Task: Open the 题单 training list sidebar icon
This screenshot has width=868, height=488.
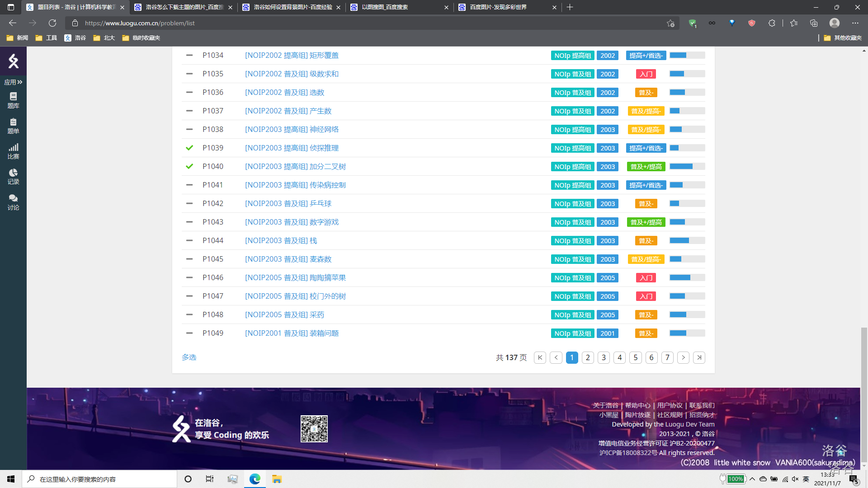Action: pos(13,126)
